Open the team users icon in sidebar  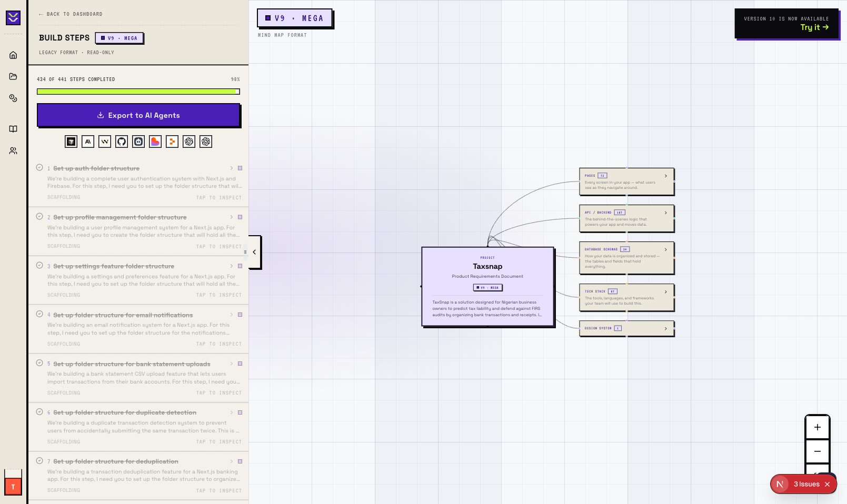click(x=13, y=151)
